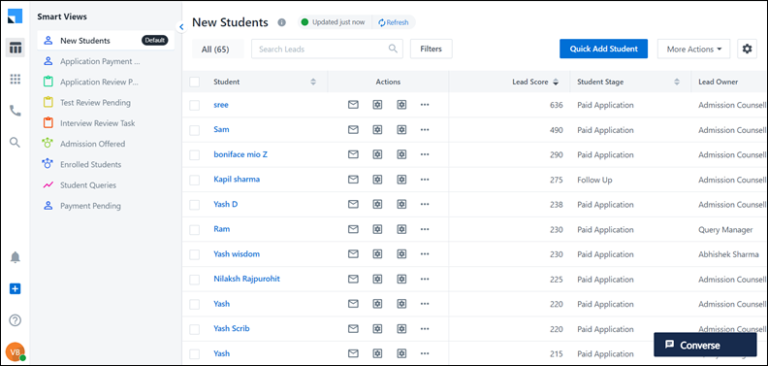Open the phone call icon in left rail
The width and height of the screenshot is (768, 366).
click(15, 111)
